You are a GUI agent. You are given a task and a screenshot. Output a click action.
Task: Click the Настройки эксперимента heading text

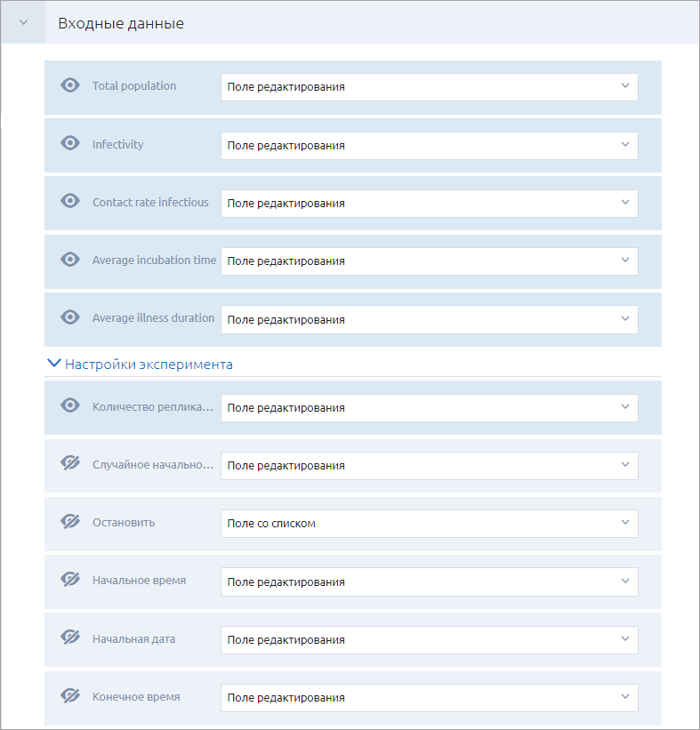coord(149,364)
